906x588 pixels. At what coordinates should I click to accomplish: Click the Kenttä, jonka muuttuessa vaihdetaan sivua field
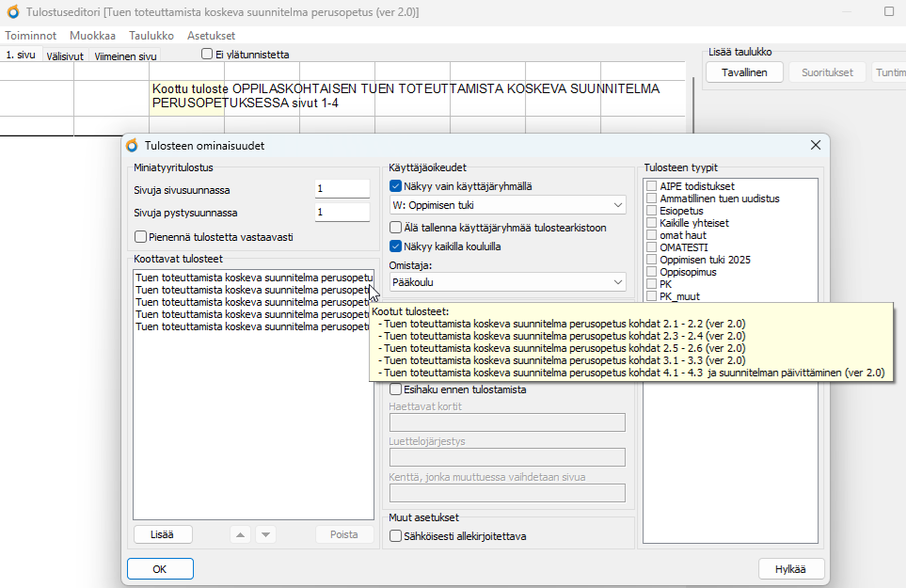click(x=507, y=493)
